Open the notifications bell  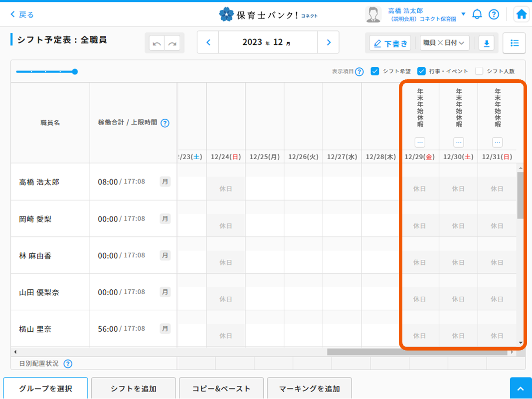[477, 14]
